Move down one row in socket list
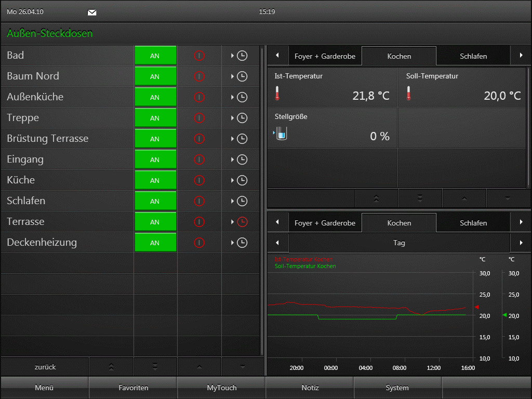This screenshot has height=399, width=532. [242, 367]
